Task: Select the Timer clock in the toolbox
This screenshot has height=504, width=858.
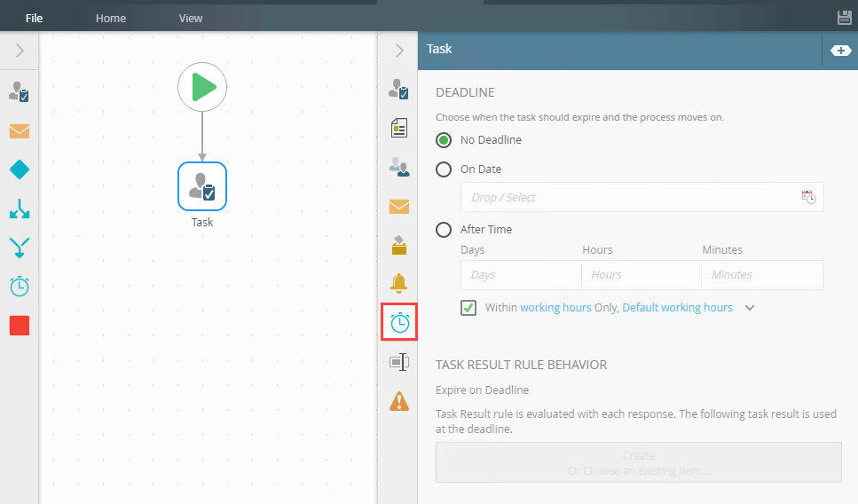Action: click(x=20, y=287)
